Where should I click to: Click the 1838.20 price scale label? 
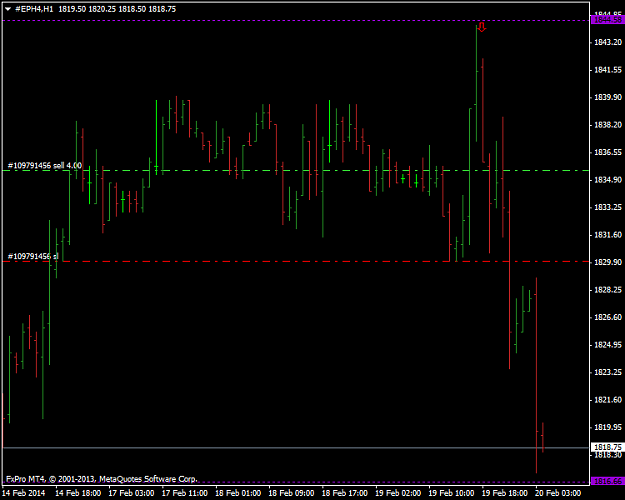click(608, 125)
